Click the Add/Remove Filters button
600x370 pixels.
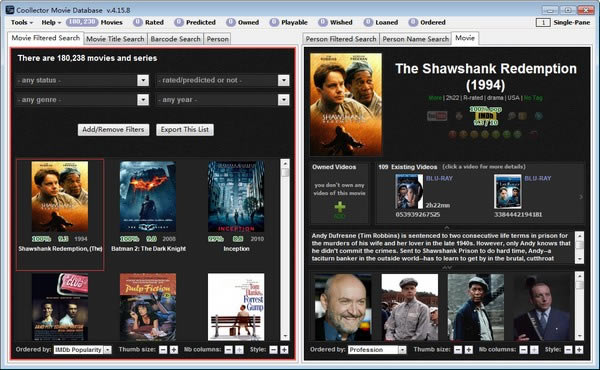point(113,130)
